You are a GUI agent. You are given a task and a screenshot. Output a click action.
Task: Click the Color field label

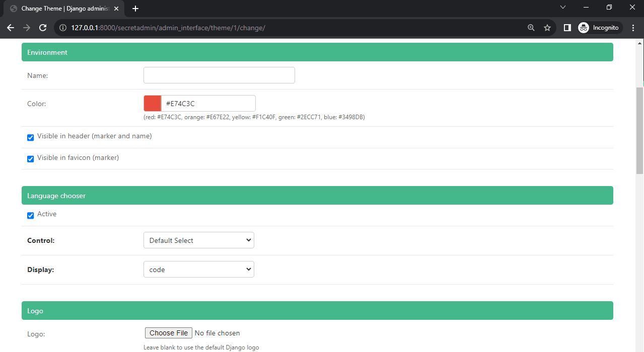click(37, 104)
